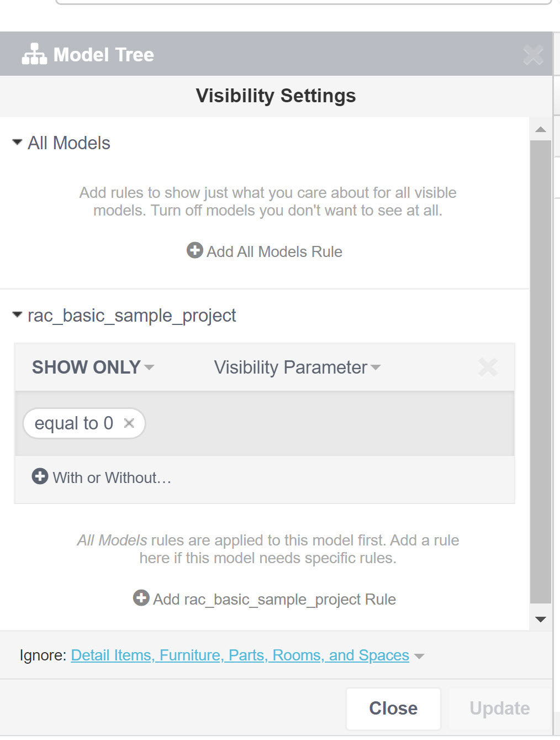The image size is (560, 740).
Task: Click plus icon for Add rac_basic_sample_project Rule
Action: tap(141, 598)
